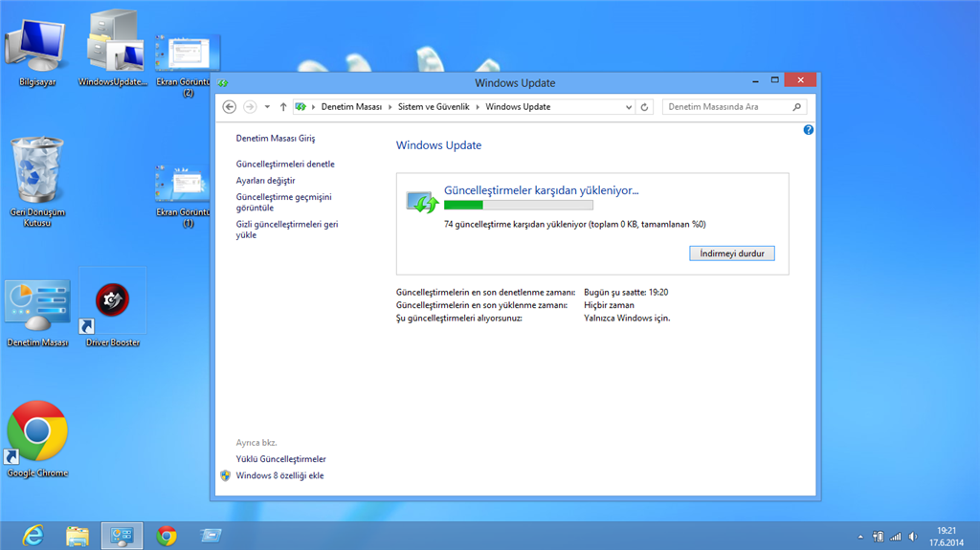
Task: Click the 74 güncelleştirme karşıdan yükleniyor status text
Action: [574, 224]
